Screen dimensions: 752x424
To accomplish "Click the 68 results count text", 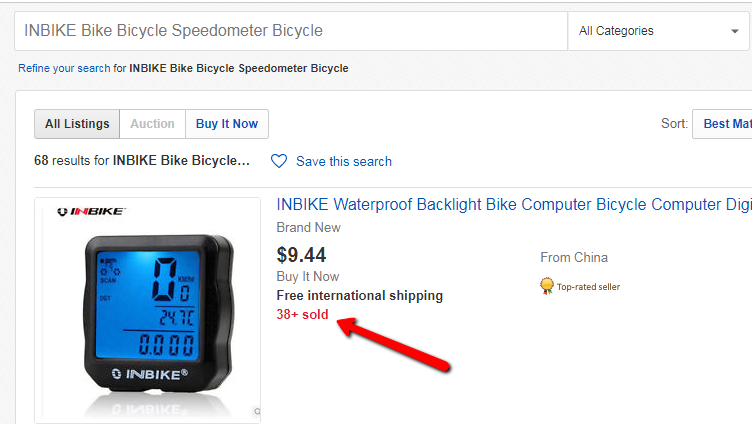I will [x=141, y=160].
